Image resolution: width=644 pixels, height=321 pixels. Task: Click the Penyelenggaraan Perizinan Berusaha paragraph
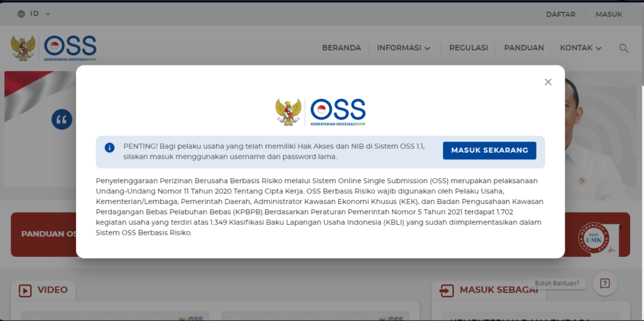[319, 206]
